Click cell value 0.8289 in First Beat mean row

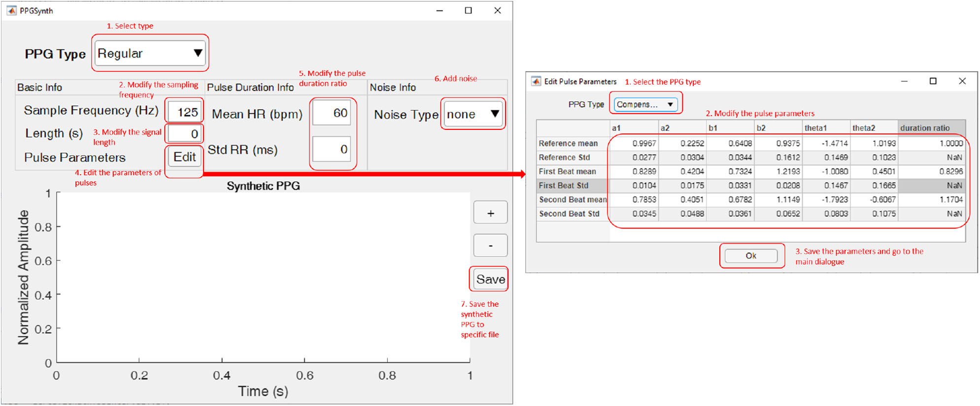coord(634,171)
